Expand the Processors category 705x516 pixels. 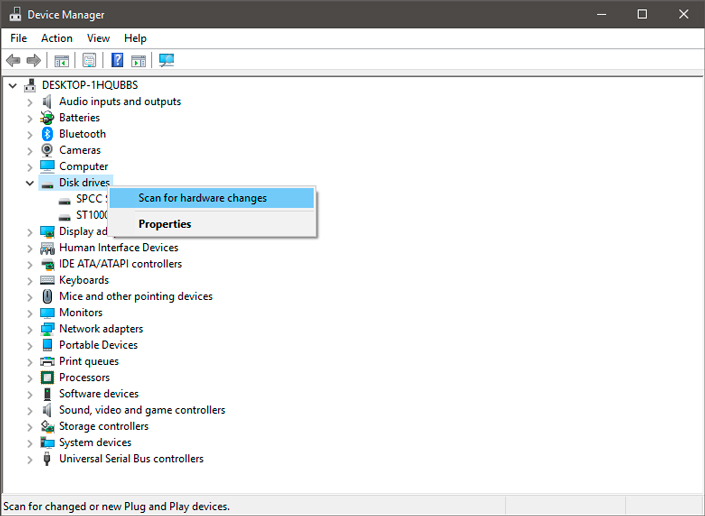(30, 378)
